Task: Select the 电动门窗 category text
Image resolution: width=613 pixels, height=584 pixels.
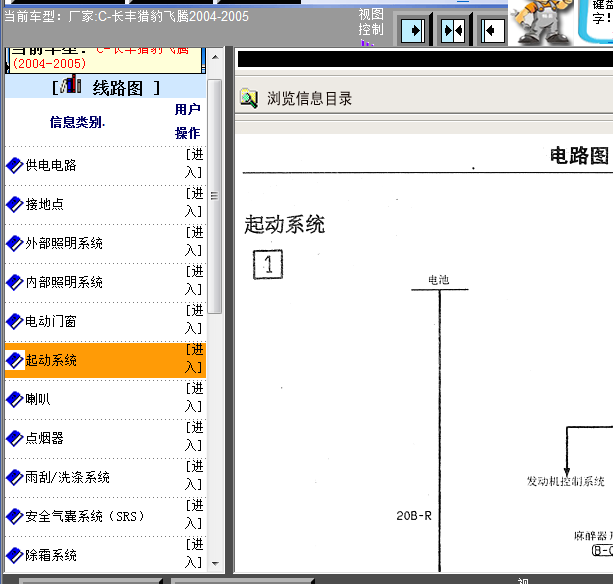Action: pyautogui.click(x=51, y=321)
